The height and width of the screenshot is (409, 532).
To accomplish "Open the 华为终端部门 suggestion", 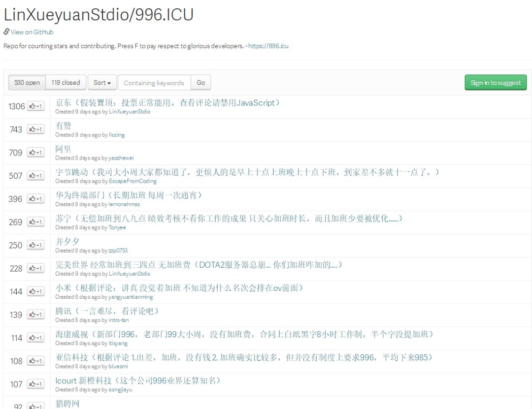I will (x=128, y=195).
